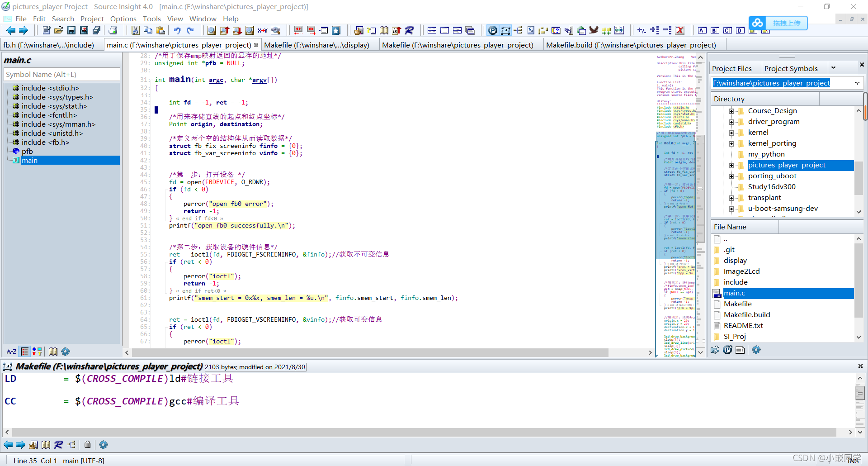Toggle the selected panel-frame toolbar button
The image size is (868, 466).
pyautogui.click(x=505, y=30)
